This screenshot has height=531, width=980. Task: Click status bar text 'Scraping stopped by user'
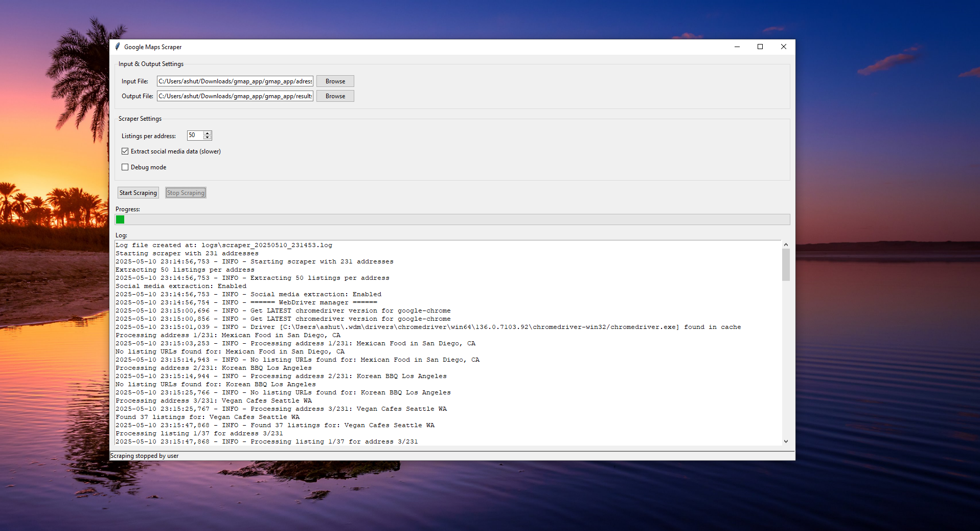click(x=145, y=456)
